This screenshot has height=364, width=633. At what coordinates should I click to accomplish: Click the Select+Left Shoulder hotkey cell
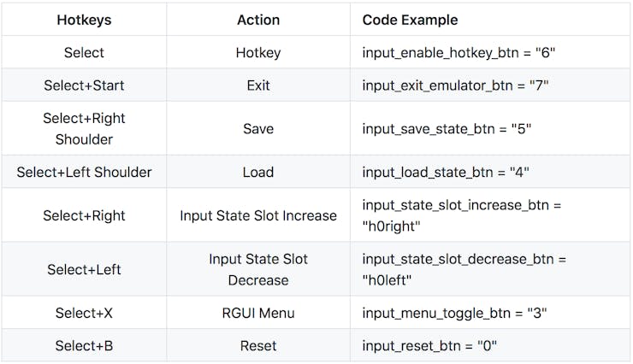[84, 172]
